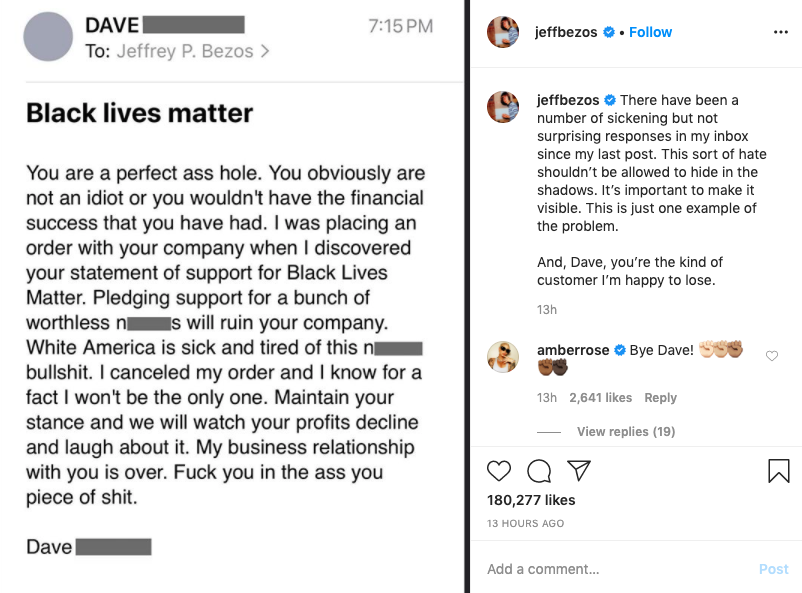Expand recipient Jeffrey P. Bezos chevron
The width and height of the screenshot is (802, 593).
tap(265, 51)
